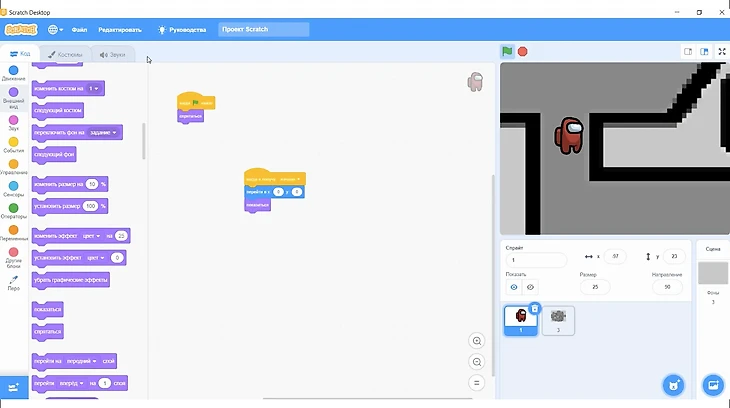Open layer dropdown in перейти на слой block
The height and width of the screenshot is (408, 730).
[x=81, y=361]
